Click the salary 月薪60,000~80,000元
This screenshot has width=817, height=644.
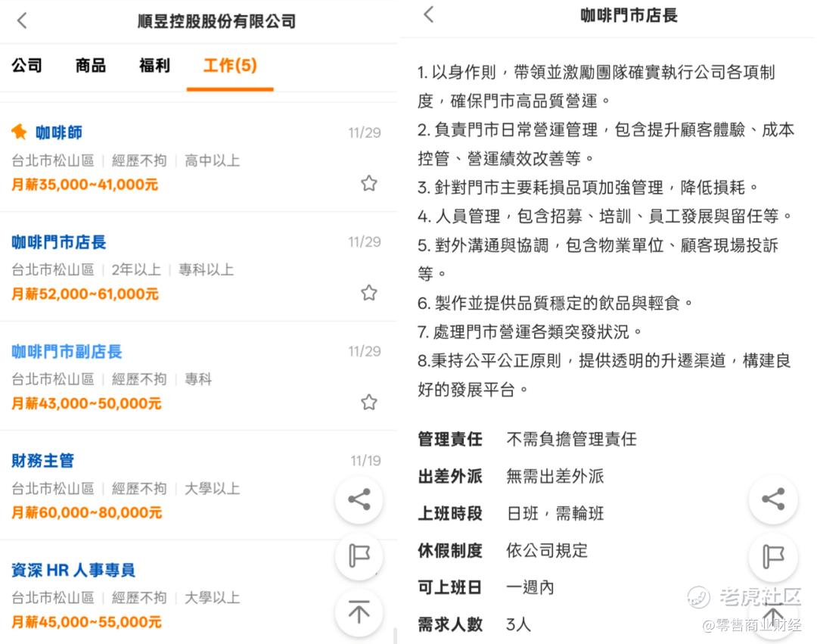click(87, 512)
